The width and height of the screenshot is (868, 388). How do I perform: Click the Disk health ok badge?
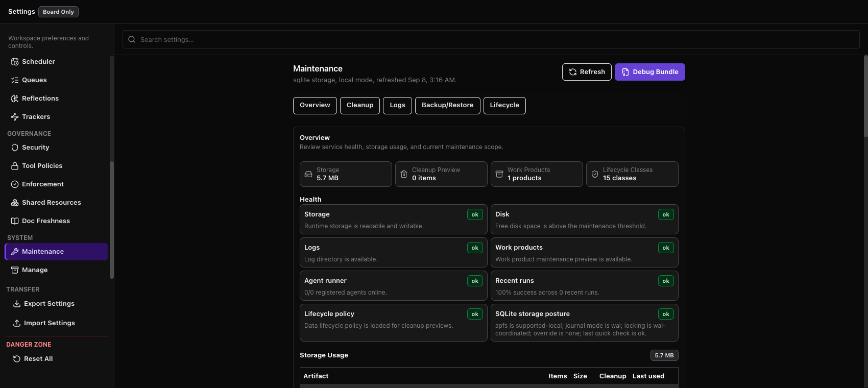coord(666,214)
